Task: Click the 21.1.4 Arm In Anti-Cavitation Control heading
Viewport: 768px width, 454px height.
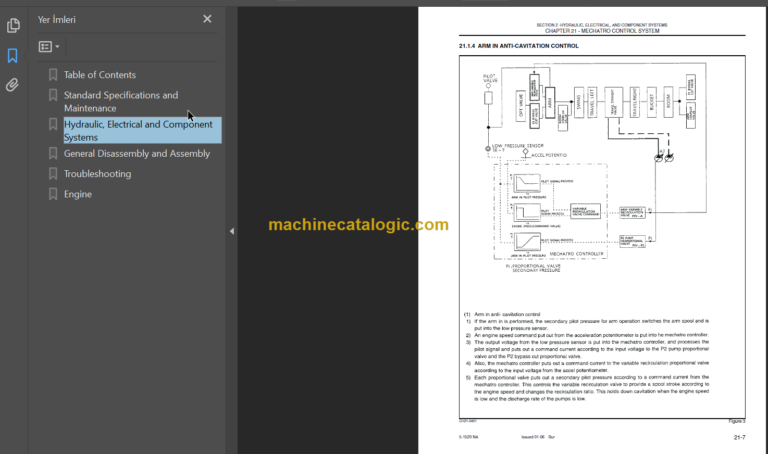Action: 519,46
